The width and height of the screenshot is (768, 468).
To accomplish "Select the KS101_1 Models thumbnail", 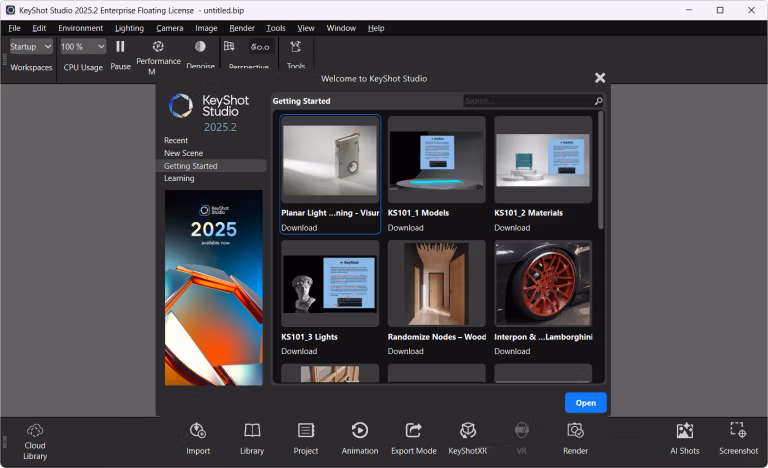I will point(436,160).
